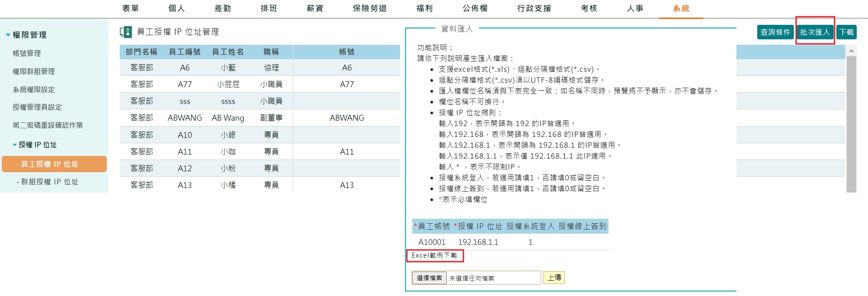Open the 考核 top menu
868x296 pixels.
[589, 8]
